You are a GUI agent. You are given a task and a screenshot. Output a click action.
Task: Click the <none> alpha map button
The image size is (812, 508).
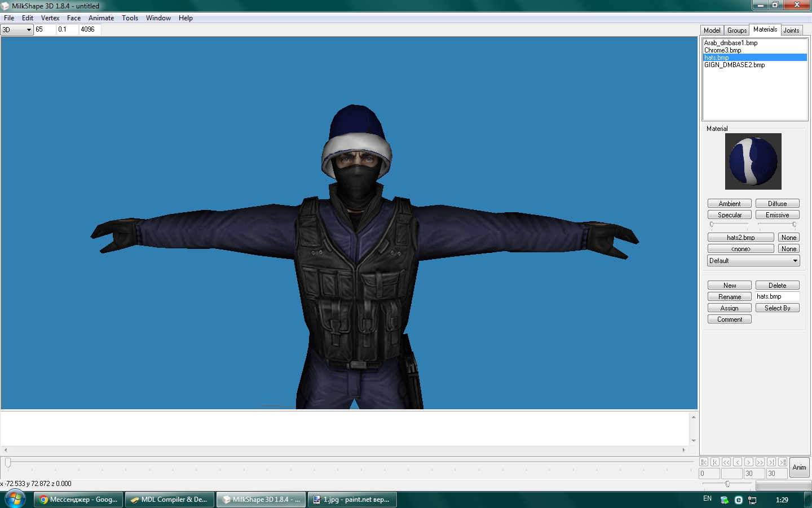(x=741, y=249)
